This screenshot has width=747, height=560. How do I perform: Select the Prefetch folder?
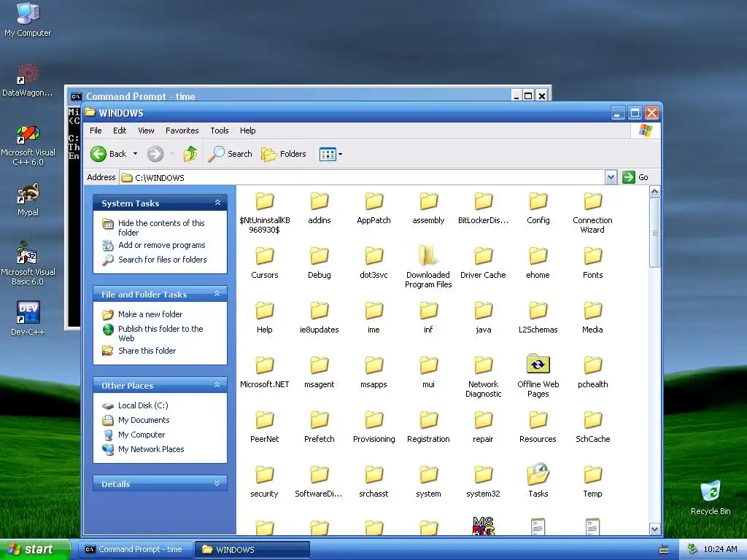point(320,427)
